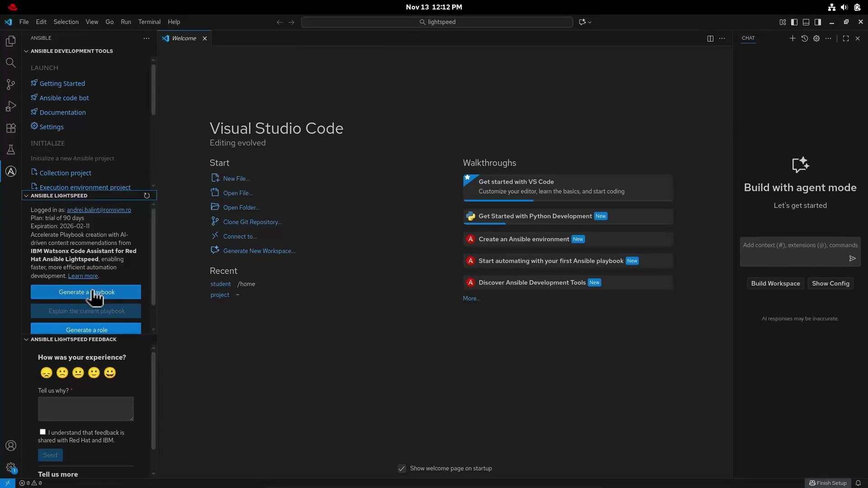Open customize layout icon in title bar
Image resolution: width=868 pixels, height=488 pixels.
[783, 22]
